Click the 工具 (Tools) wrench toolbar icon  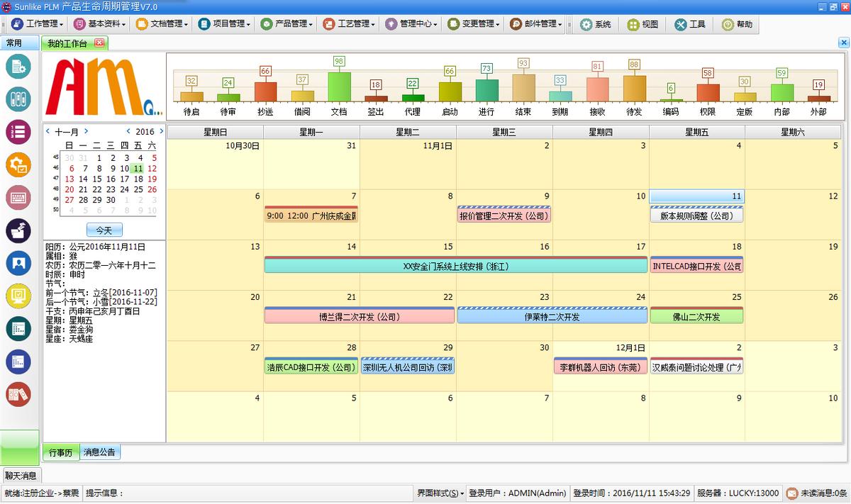point(690,24)
